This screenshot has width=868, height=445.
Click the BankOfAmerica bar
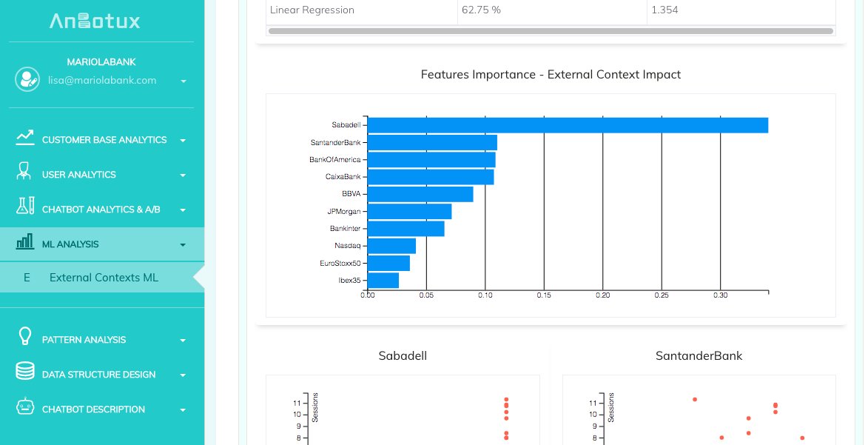coord(431,160)
